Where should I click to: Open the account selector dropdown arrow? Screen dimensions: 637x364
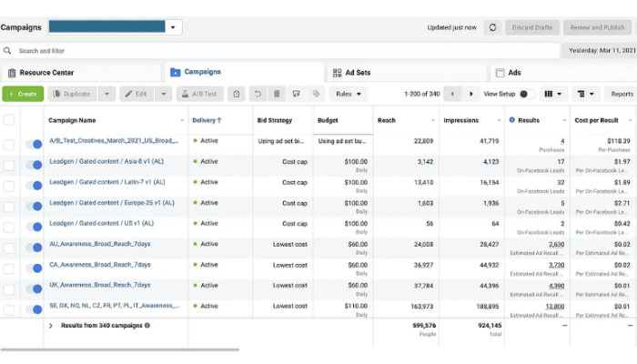(x=174, y=27)
